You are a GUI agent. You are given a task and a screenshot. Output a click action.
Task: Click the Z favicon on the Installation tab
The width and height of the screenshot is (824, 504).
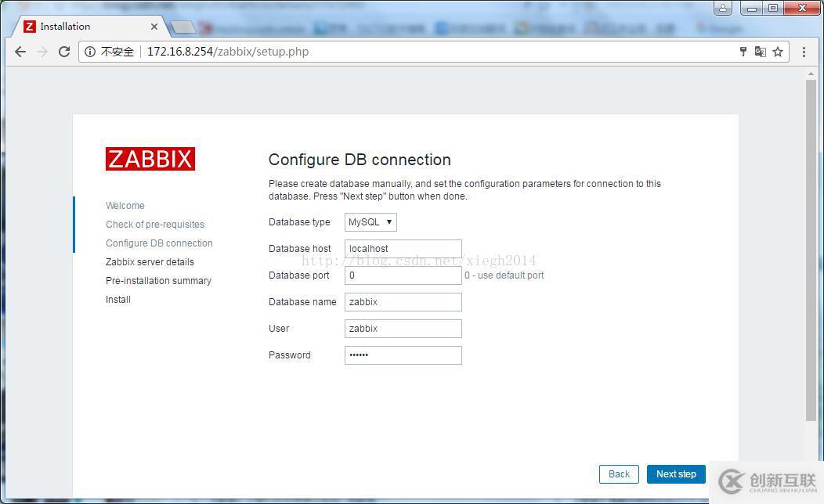[28, 26]
